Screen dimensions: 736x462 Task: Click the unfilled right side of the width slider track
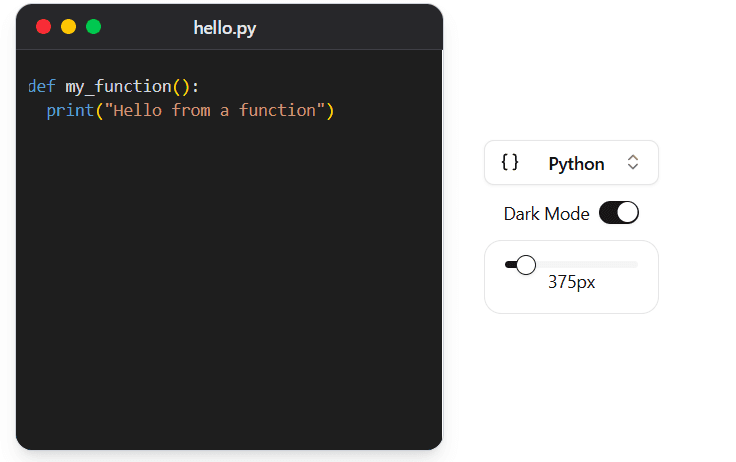[590, 264]
